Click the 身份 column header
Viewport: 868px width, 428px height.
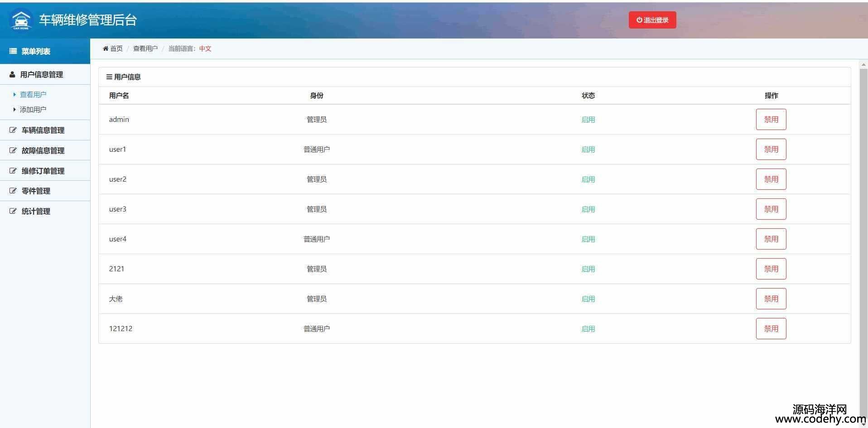click(x=317, y=96)
